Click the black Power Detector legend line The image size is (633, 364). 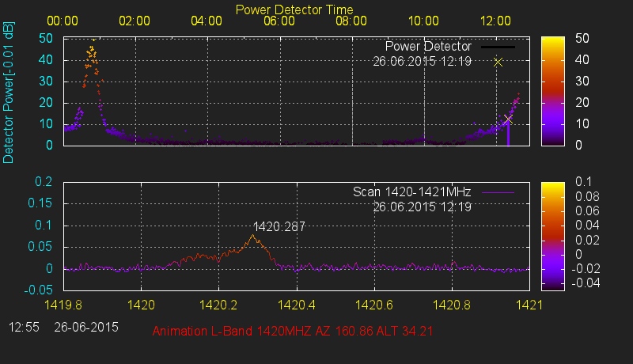(x=498, y=47)
